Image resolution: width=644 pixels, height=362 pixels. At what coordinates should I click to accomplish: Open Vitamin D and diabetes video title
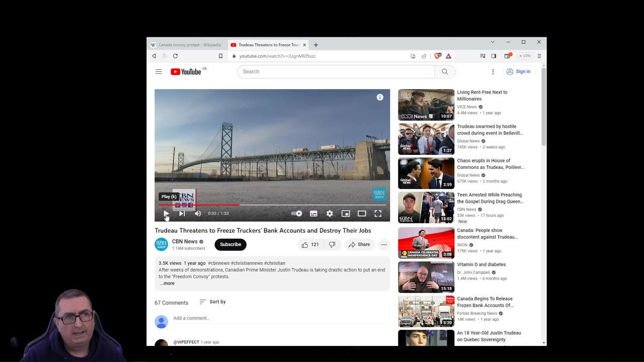point(481,264)
